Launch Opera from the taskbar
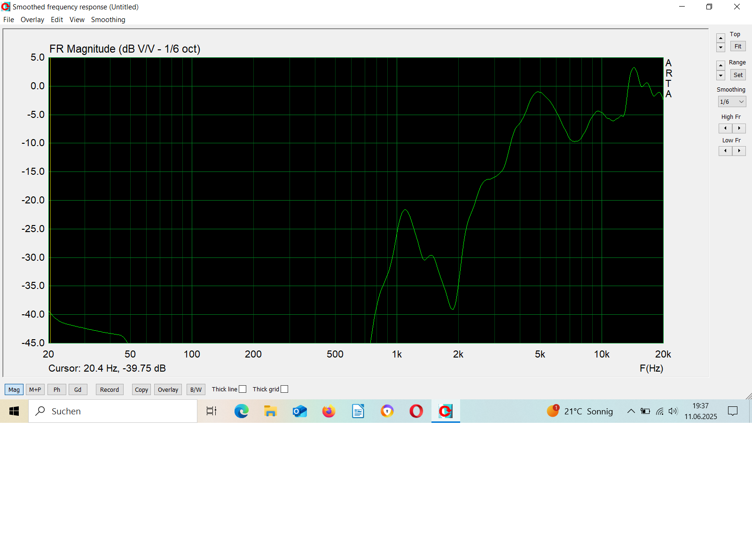The image size is (752, 560). [x=416, y=411]
